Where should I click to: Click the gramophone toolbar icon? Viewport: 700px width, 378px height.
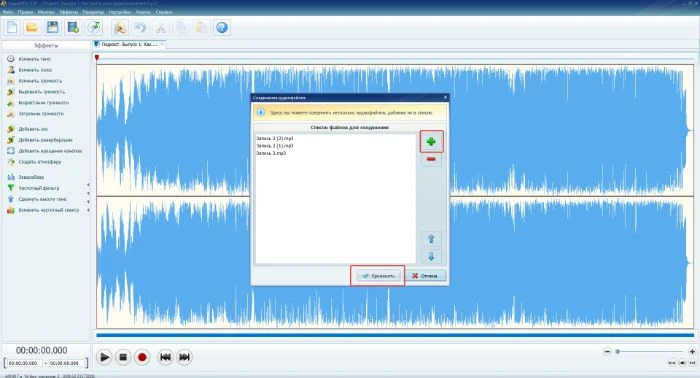[x=120, y=28]
